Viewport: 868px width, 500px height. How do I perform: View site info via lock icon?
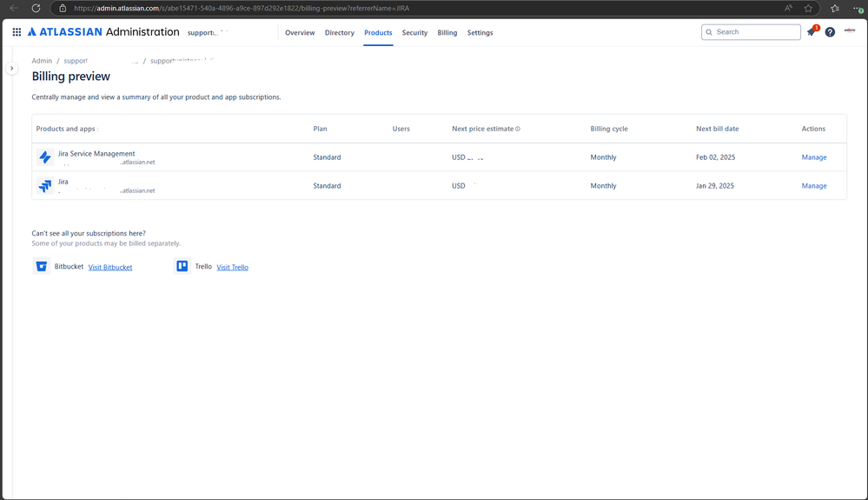coord(63,9)
